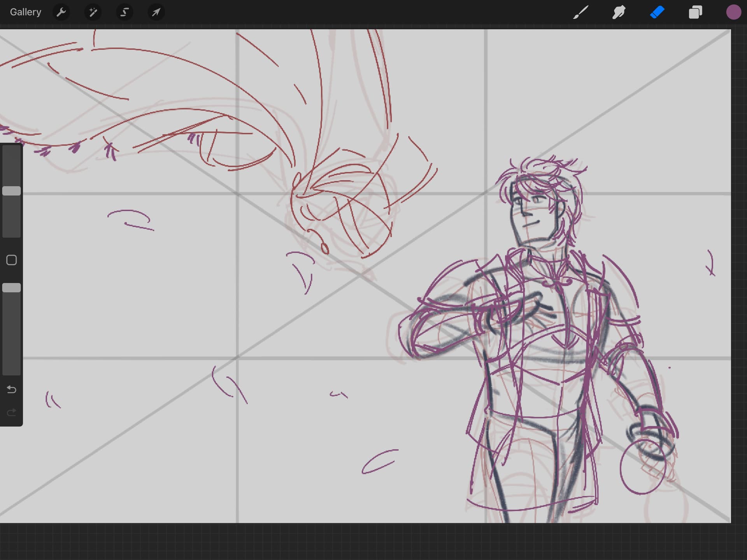The image size is (747, 560).
Task: Click the bottom of opacity slider track
Action: [12, 370]
